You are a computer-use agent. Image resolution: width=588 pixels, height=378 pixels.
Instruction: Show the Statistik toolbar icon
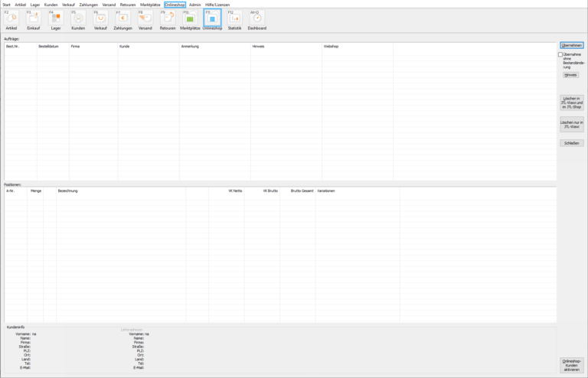234,18
